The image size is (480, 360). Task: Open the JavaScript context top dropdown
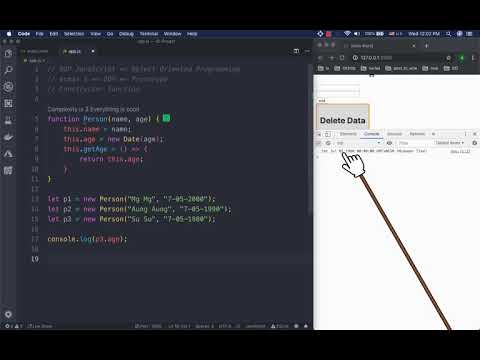(358, 143)
